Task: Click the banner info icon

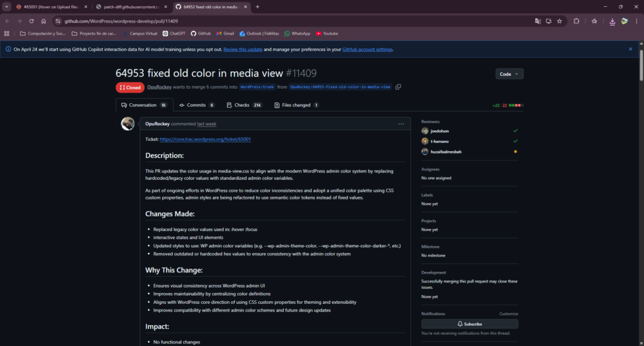Action: click(x=8, y=49)
